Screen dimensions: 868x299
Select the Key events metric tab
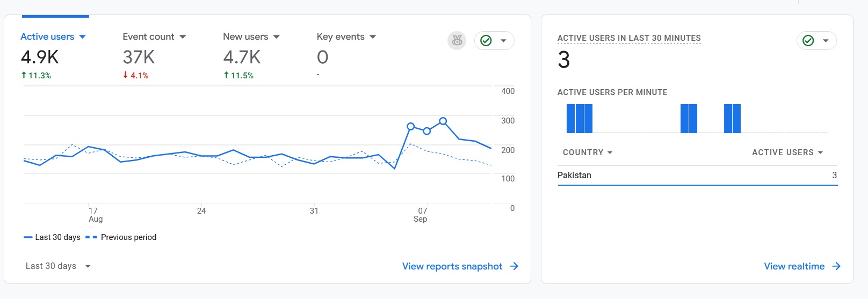click(341, 37)
